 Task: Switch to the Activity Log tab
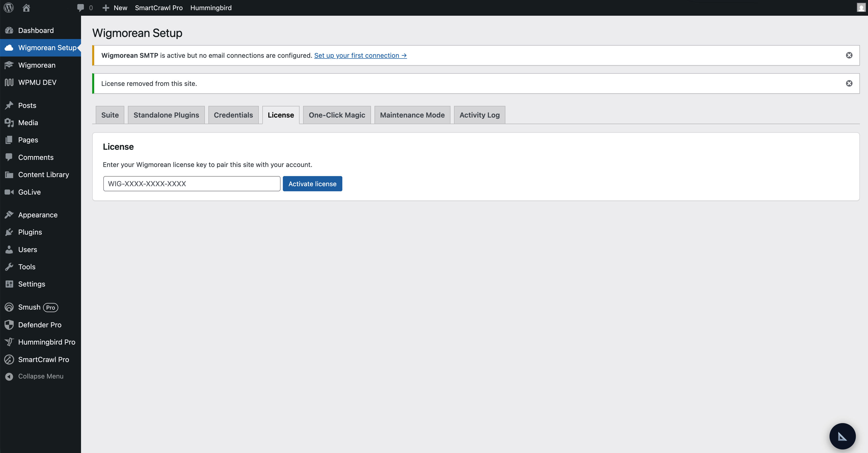point(480,115)
